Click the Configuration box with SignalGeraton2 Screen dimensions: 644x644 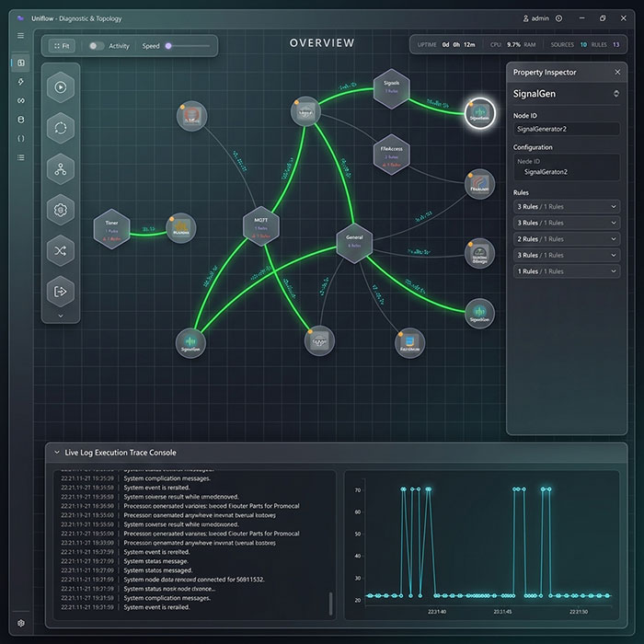click(567, 167)
